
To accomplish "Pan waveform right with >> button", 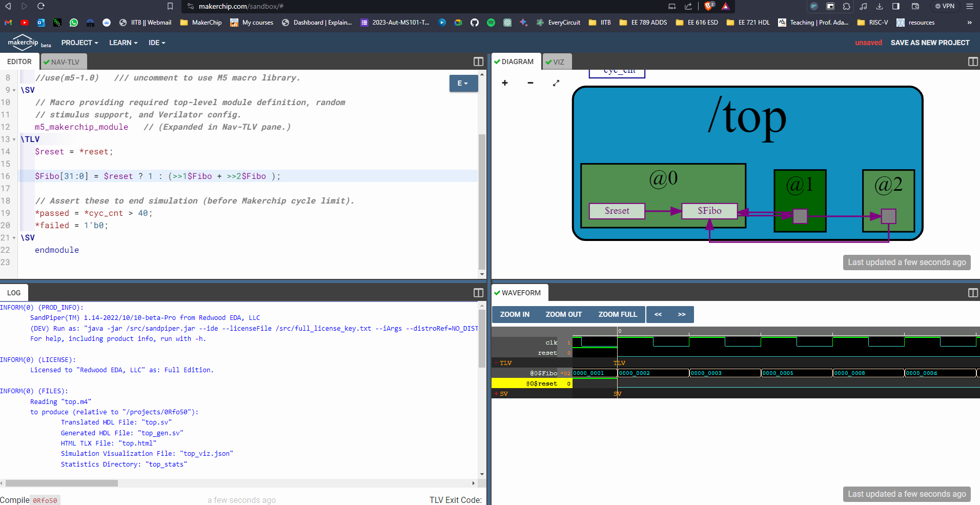I will pos(682,314).
